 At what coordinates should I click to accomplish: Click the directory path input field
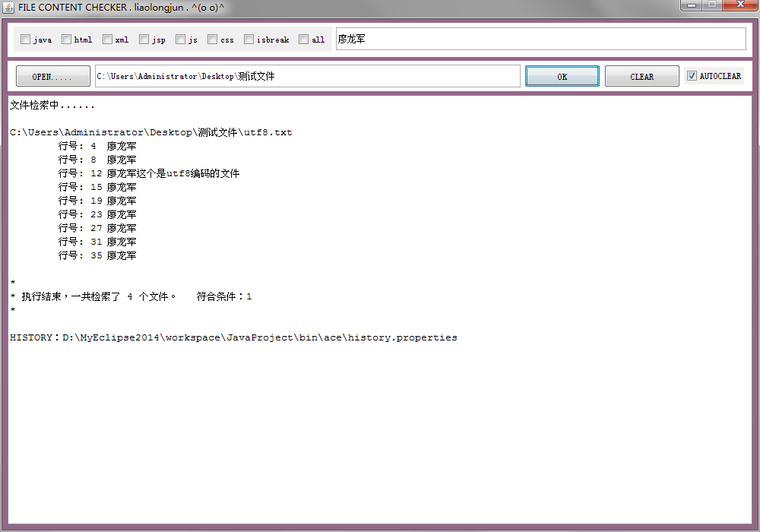coord(307,76)
